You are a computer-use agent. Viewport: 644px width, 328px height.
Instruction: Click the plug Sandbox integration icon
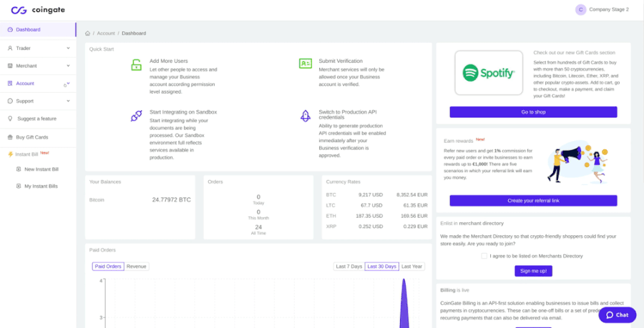click(x=137, y=116)
